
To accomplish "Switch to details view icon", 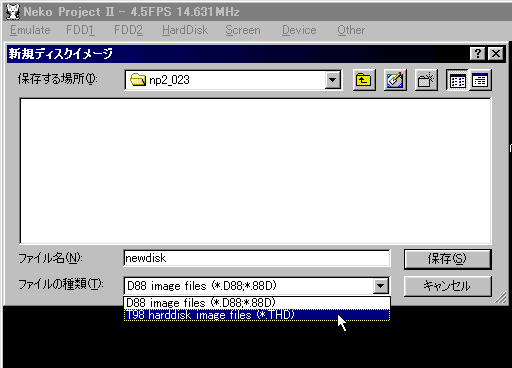I will [x=480, y=80].
